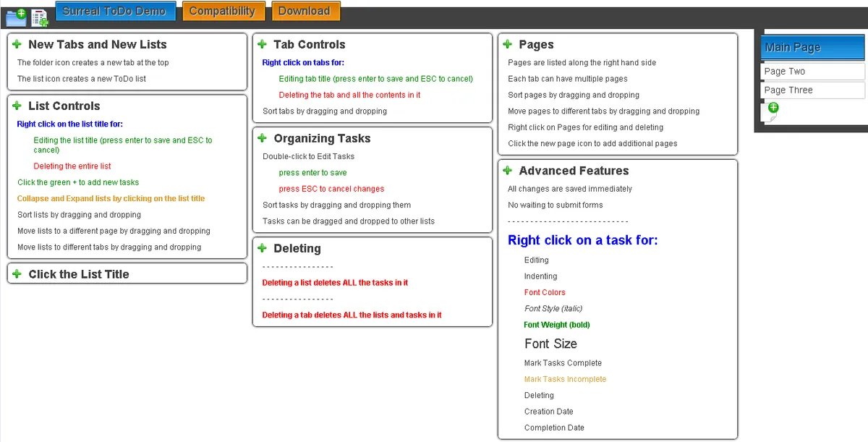Image resolution: width=868 pixels, height=442 pixels.
Task: Click the green plus on the Deleting list
Action: tap(263, 248)
